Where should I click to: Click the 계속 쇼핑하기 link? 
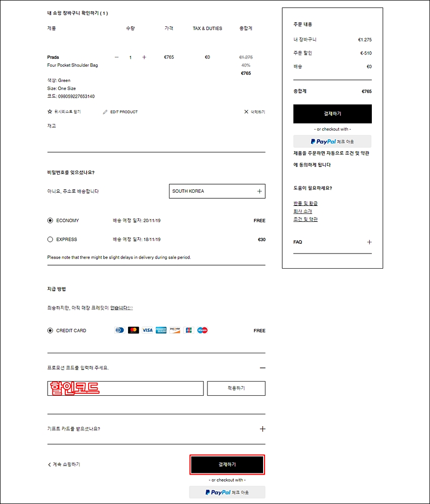[x=67, y=465]
